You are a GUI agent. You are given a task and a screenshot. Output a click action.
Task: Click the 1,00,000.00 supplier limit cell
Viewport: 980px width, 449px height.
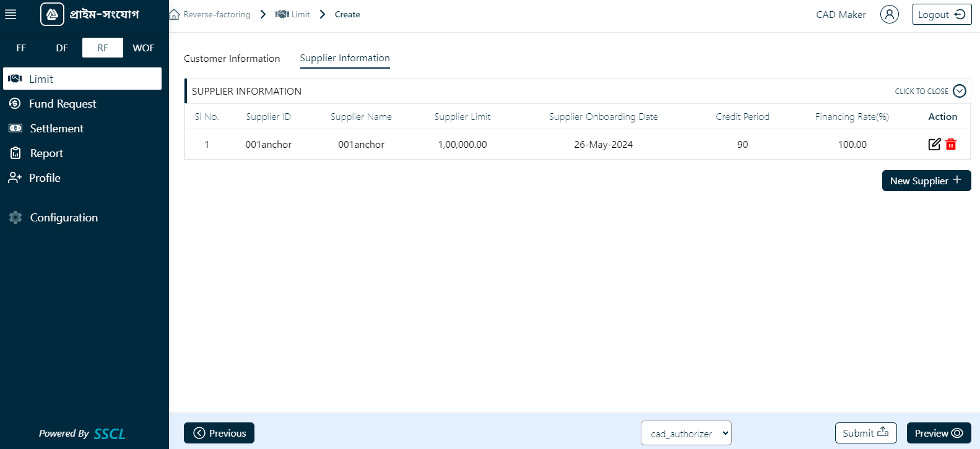click(x=462, y=144)
